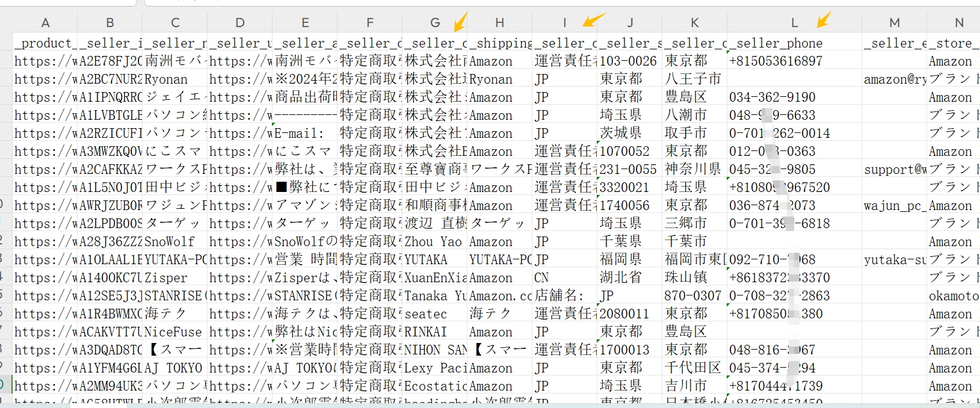Click email cell "wajun_pc_"
The width and height of the screenshot is (980, 408).
point(895,205)
